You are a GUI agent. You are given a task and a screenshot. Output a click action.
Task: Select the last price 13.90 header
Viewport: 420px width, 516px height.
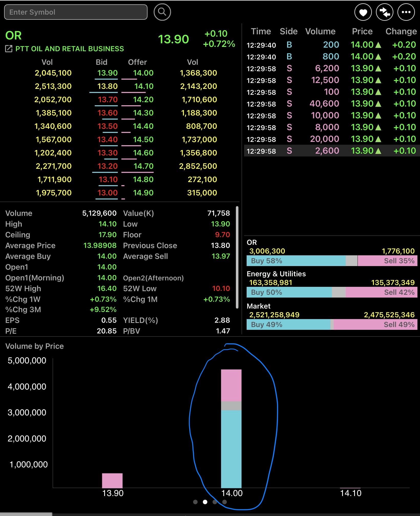coord(173,39)
